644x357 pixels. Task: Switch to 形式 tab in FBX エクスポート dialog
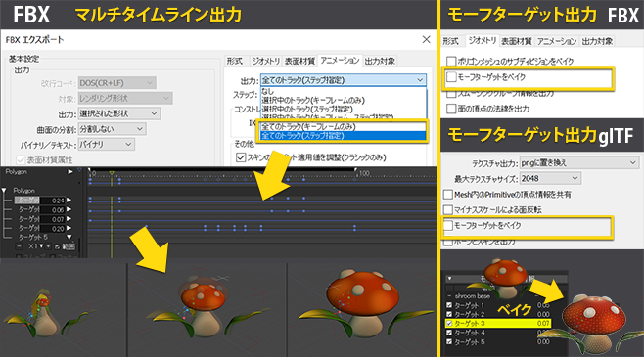[235, 61]
